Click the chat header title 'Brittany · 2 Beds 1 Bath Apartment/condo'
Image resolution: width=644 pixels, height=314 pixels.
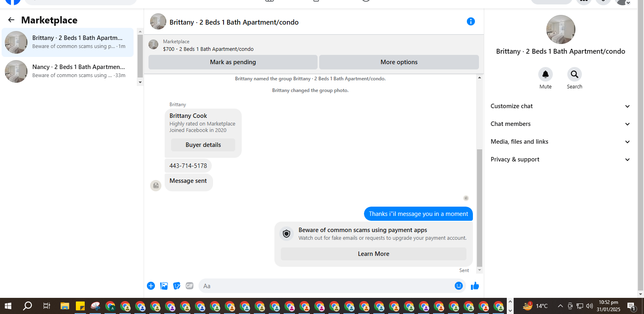coord(234,22)
